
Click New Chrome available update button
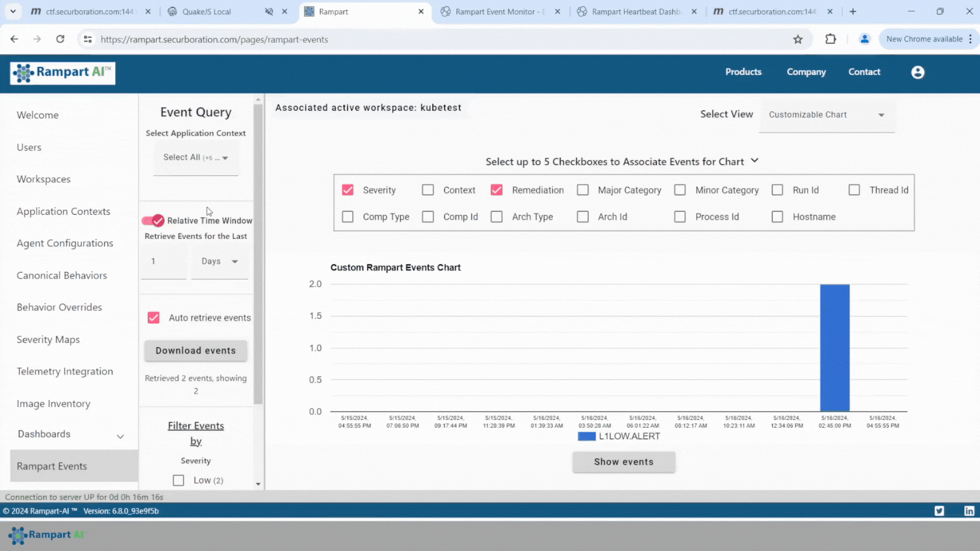pos(924,39)
